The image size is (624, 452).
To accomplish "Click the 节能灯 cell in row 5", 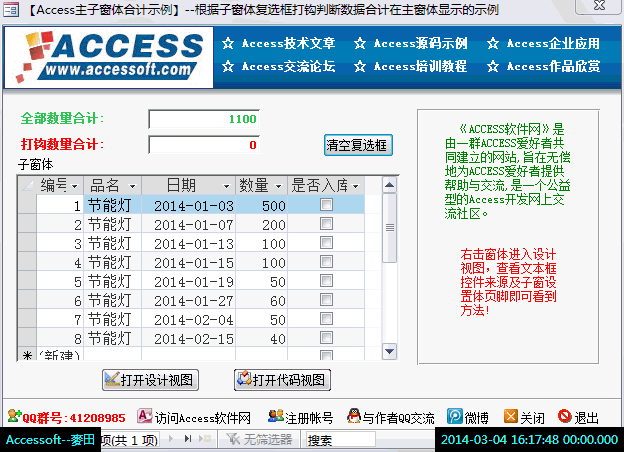I will click(x=112, y=281).
